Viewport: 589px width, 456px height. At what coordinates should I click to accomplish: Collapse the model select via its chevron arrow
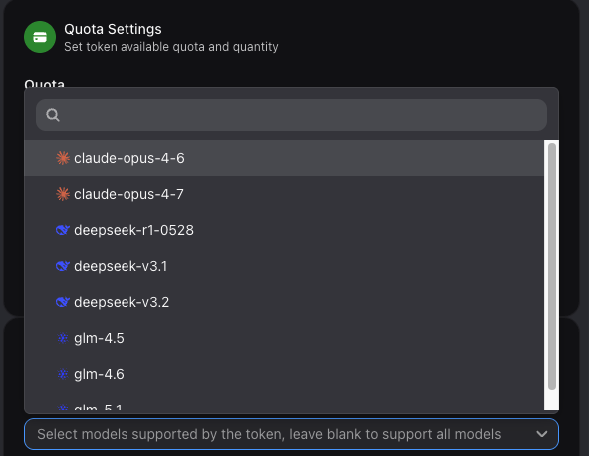(541, 434)
